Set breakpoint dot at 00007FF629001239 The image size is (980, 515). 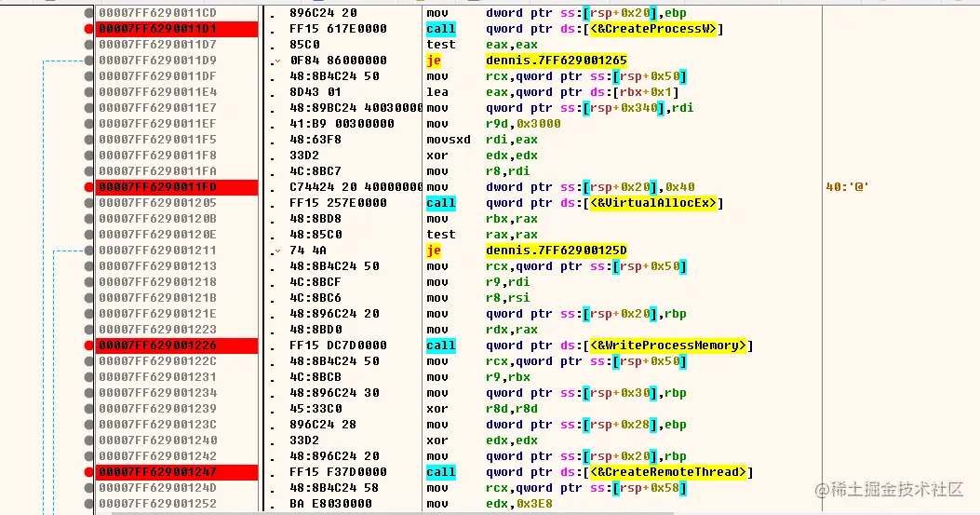pos(88,409)
